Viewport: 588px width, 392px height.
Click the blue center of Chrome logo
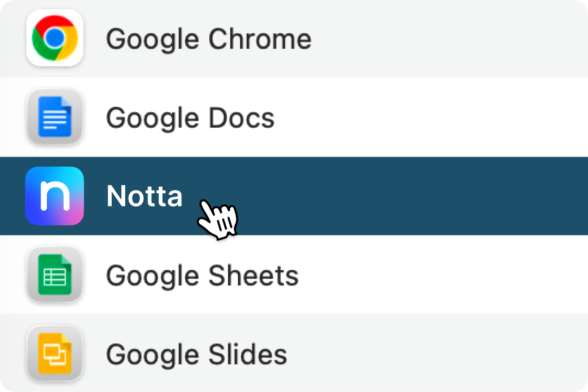(x=55, y=37)
